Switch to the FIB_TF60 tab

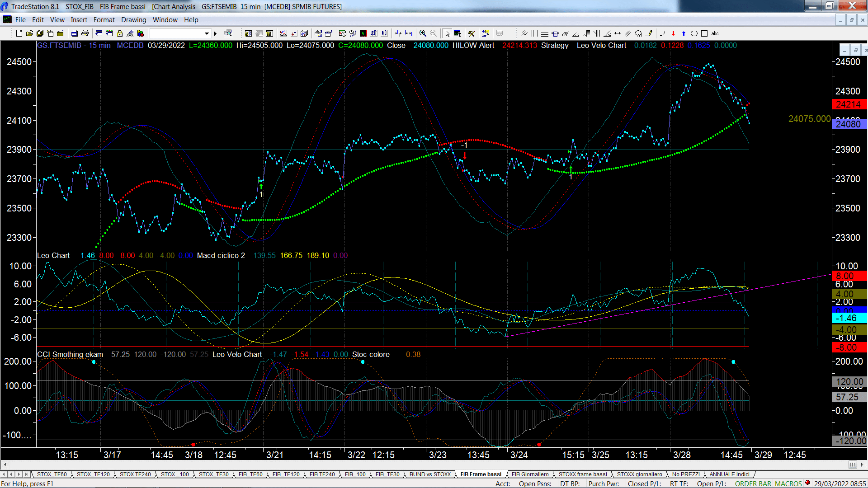pyautogui.click(x=250, y=474)
